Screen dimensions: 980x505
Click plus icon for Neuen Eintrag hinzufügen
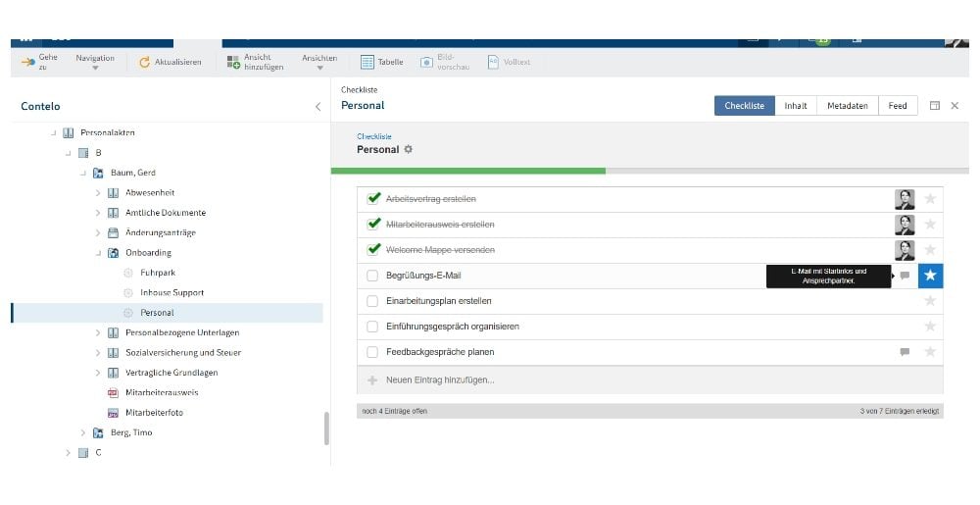pyautogui.click(x=372, y=380)
